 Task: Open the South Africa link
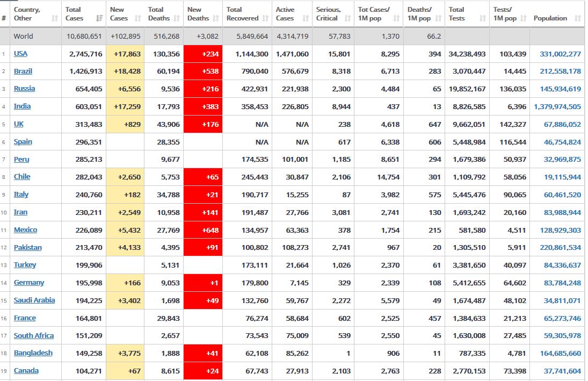[34, 335]
